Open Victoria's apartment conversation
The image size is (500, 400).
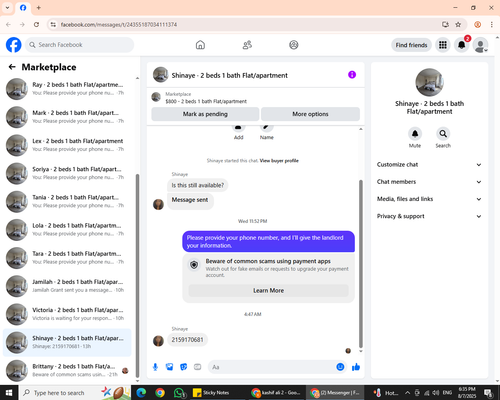click(x=67, y=314)
